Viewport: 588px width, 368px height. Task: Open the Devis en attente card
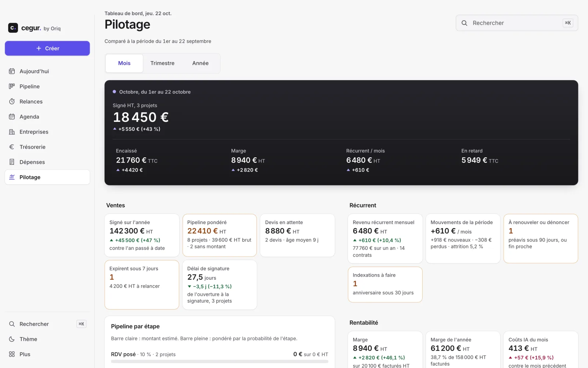click(297, 235)
